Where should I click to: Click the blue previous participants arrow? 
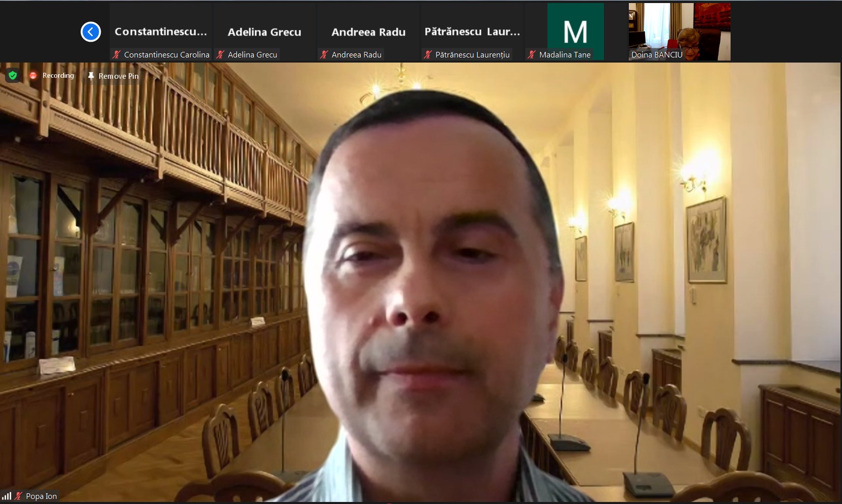[x=91, y=32]
